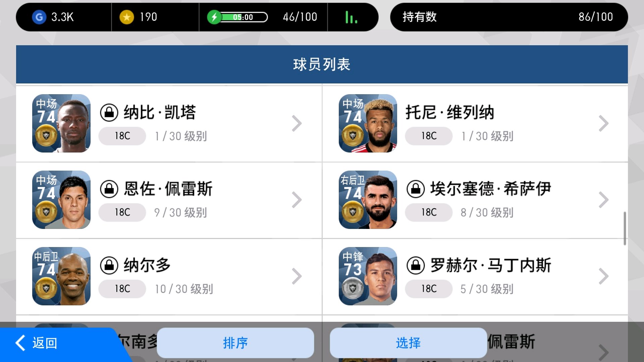
Task: Select the 纳尔多 player card thumbnail
Action: pos(61,276)
